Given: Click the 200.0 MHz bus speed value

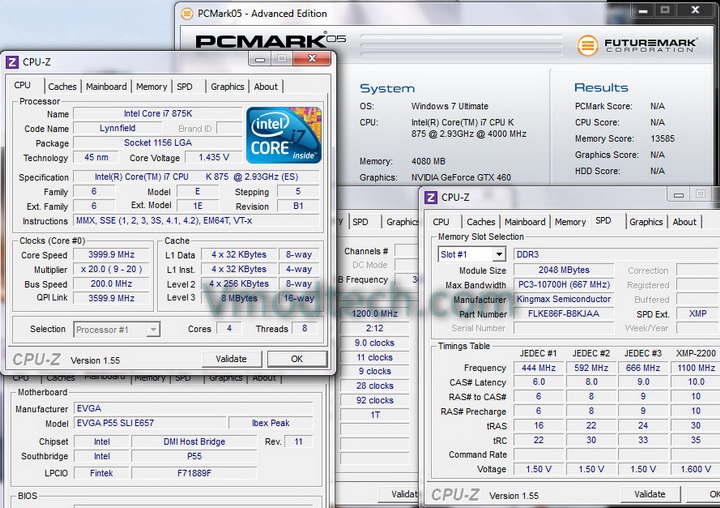Looking at the screenshot, I should (111, 284).
